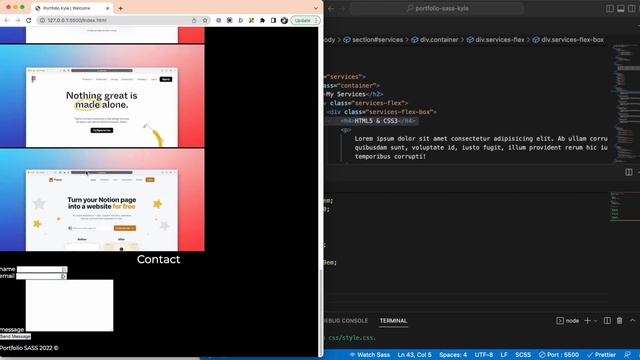Image resolution: width=640 pixels, height=360 pixels.
Task: Toggle VS Code secondary sidebar layout icon
Action: pos(632,8)
